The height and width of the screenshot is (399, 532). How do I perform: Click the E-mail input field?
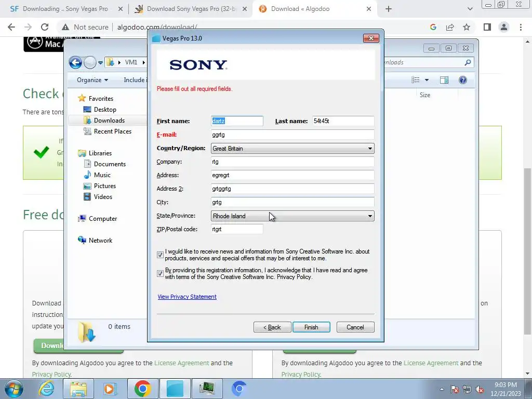coord(292,135)
